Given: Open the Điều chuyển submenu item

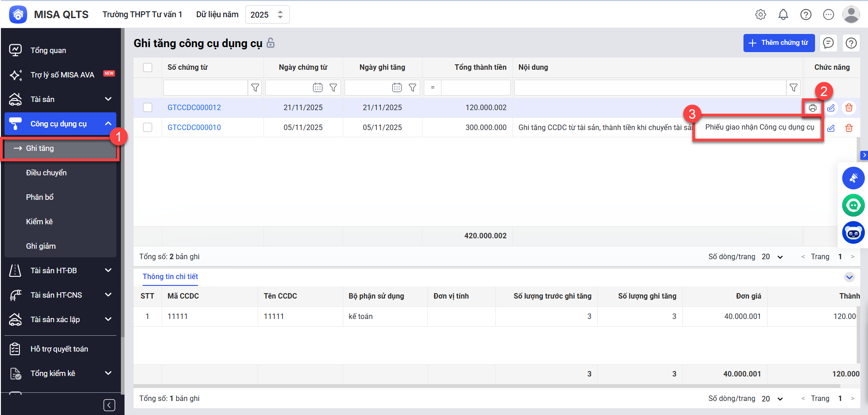Looking at the screenshot, I should [x=46, y=173].
